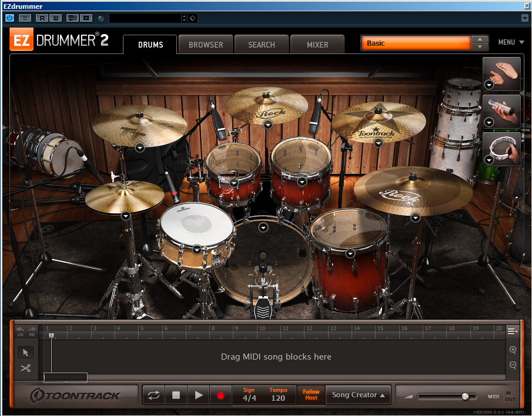Click the Play transport button

[x=199, y=395]
